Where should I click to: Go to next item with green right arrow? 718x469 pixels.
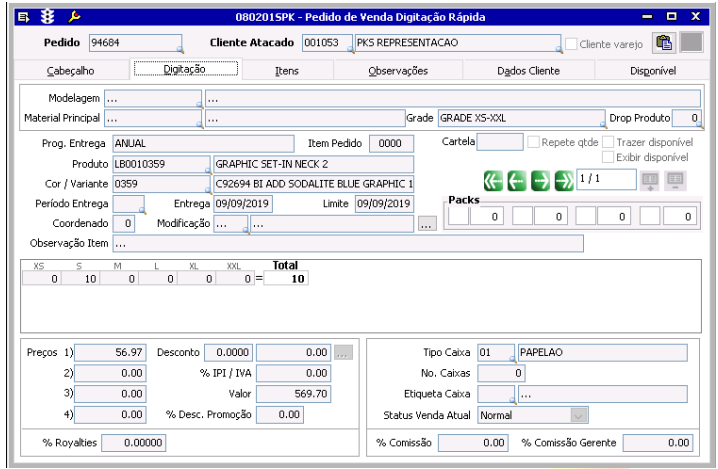tap(542, 180)
